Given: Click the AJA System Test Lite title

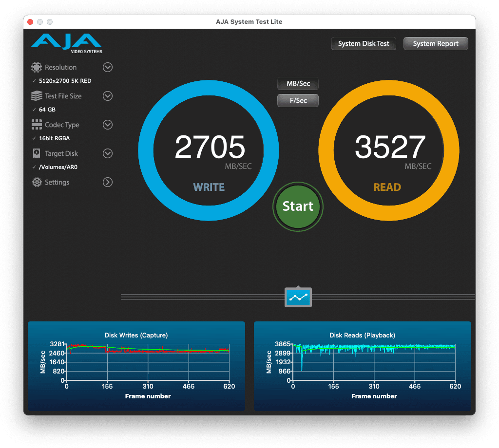Looking at the screenshot, I should point(249,21).
